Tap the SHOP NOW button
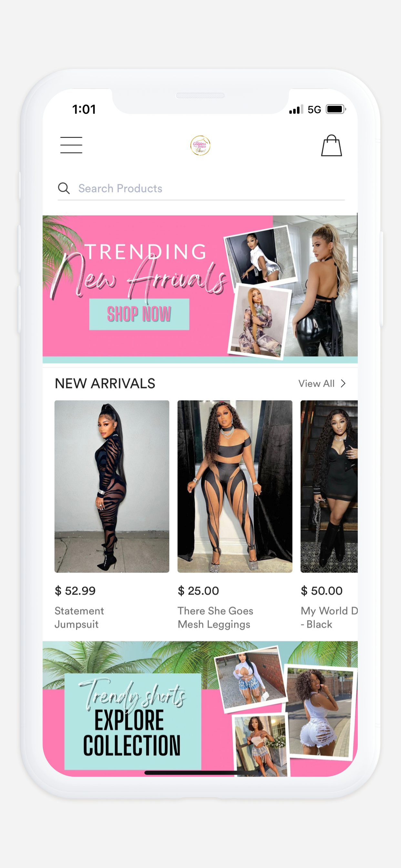Viewport: 401px width, 868px height. [139, 314]
